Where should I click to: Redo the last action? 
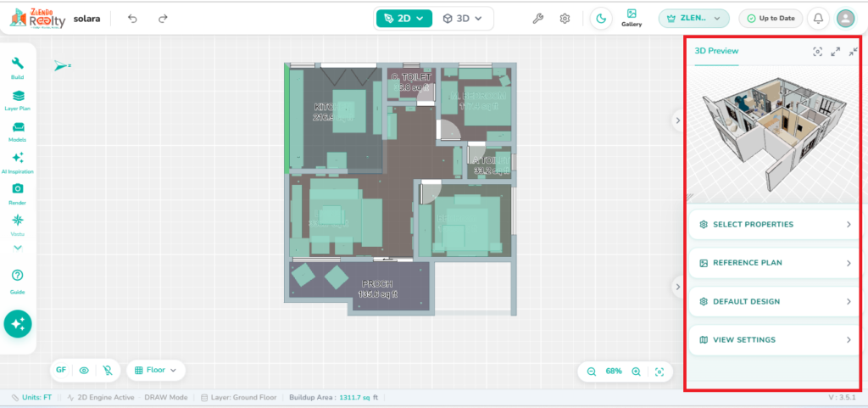click(163, 19)
